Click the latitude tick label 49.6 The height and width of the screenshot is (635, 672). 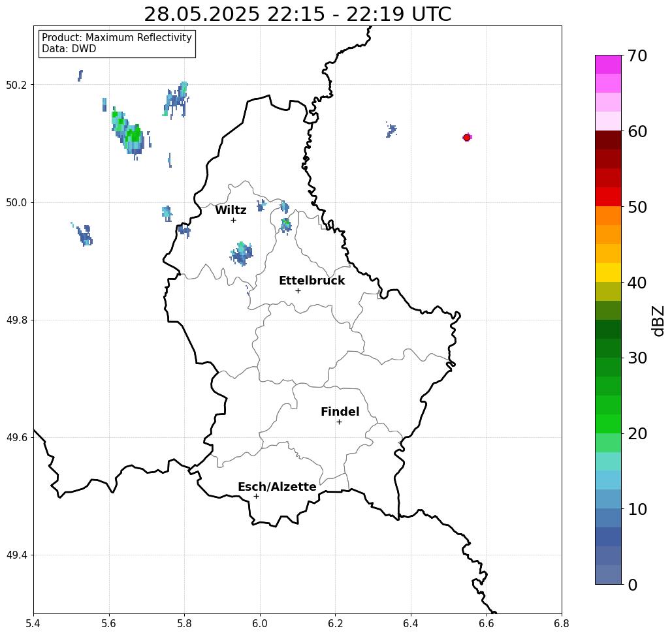click(x=16, y=438)
